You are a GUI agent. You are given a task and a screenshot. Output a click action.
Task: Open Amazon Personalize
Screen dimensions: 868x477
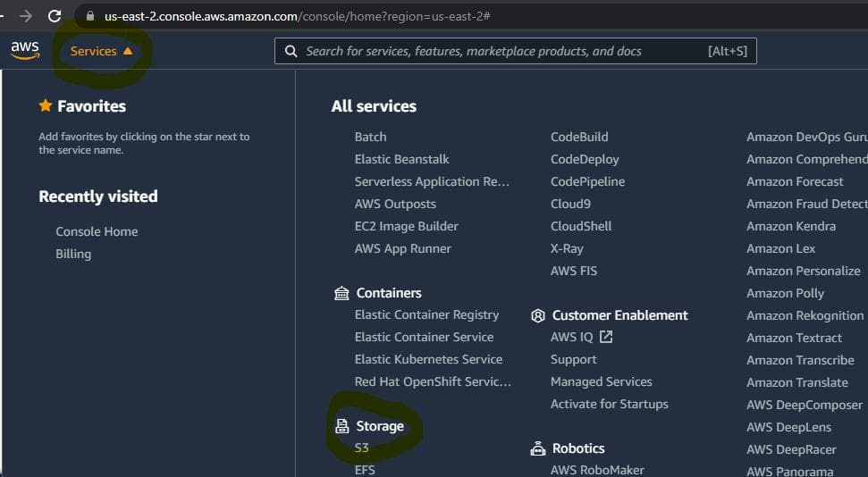tap(804, 272)
